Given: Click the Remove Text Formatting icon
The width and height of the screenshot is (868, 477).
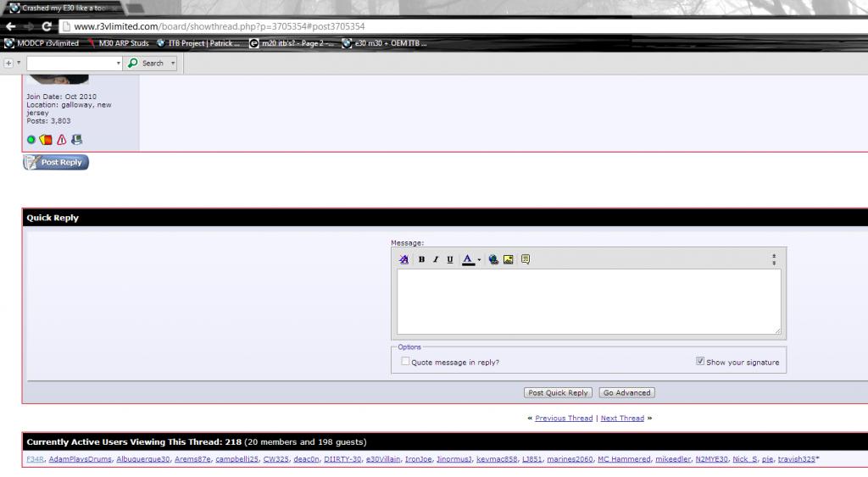Looking at the screenshot, I should click(x=404, y=259).
